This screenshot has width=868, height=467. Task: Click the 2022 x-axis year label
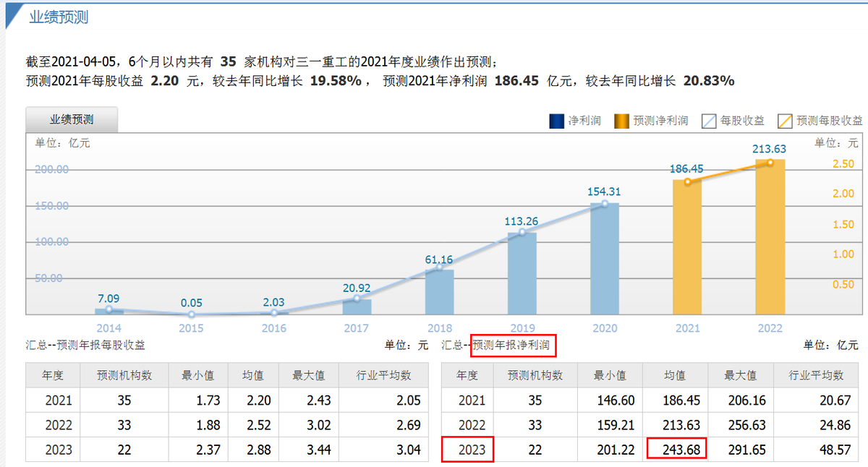click(770, 328)
